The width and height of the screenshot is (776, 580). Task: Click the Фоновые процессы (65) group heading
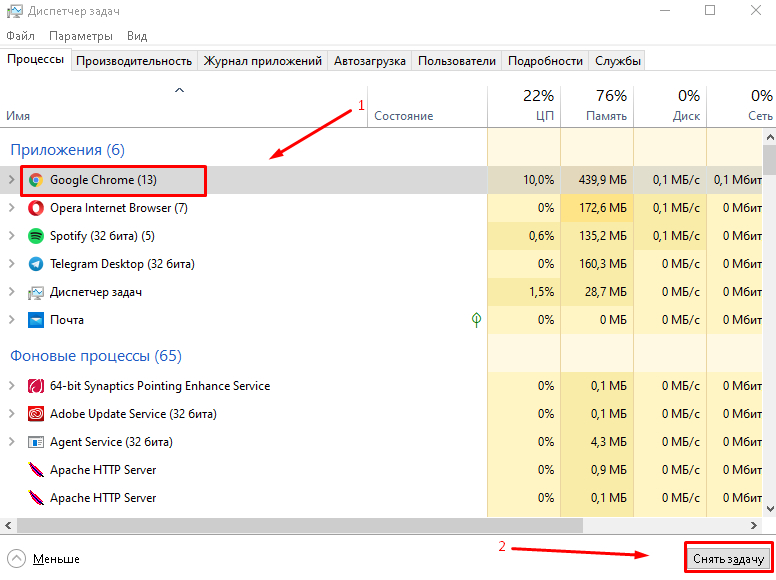(96, 356)
